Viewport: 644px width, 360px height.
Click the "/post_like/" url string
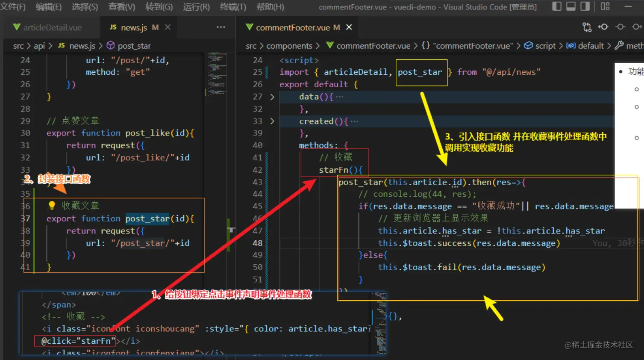pos(143,157)
